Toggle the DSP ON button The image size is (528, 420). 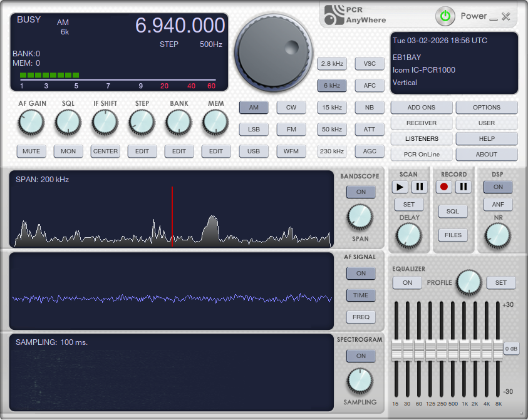498,187
